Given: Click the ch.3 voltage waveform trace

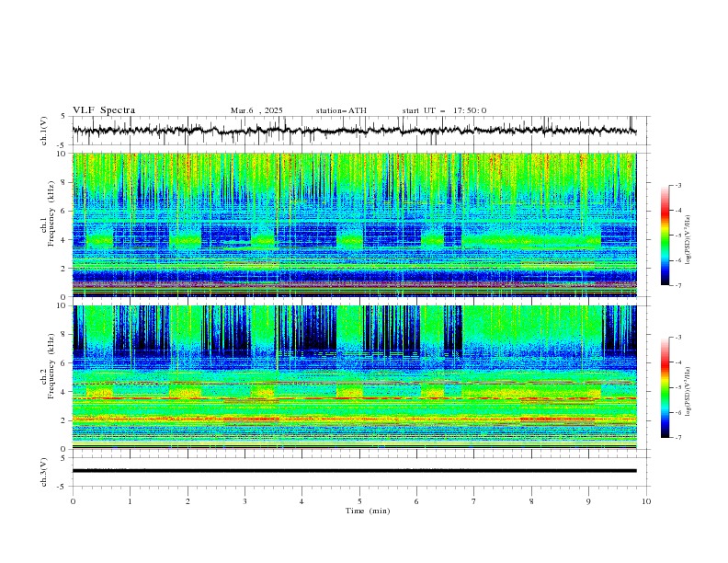Looking at the screenshot, I should [x=354, y=471].
